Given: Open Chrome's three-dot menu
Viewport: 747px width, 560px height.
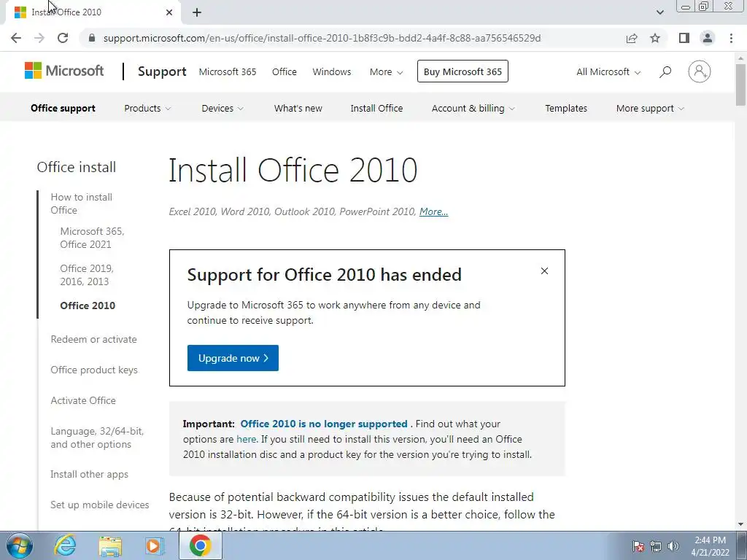Looking at the screenshot, I should 731,38.
